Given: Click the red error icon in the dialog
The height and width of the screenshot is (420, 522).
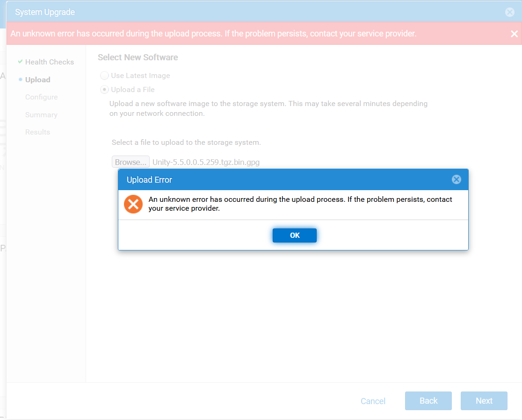Looking at the screenshot, I should [x=133, y=204].
